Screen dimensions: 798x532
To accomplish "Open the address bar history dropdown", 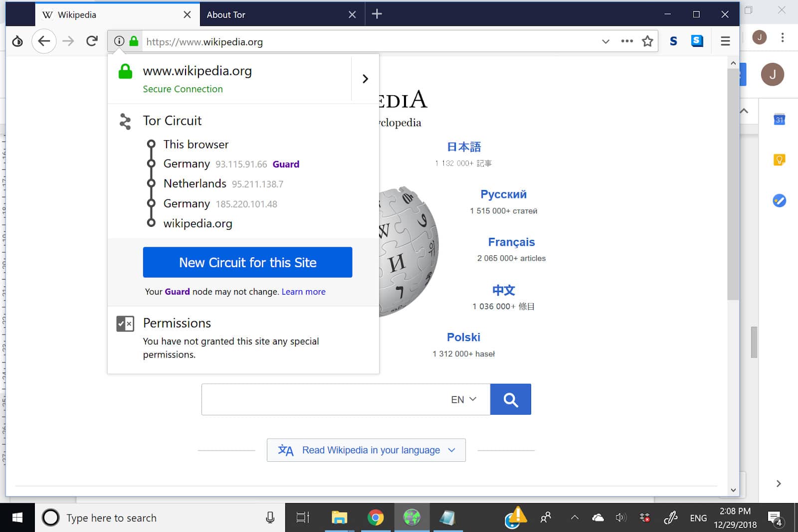I will 605,41.
